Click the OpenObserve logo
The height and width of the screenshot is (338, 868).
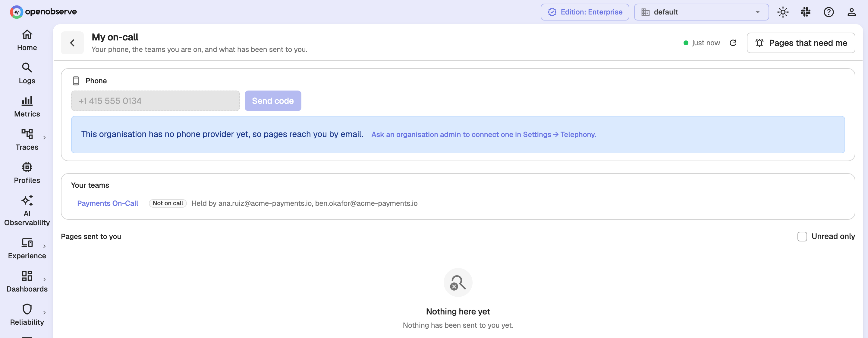point(43,12)
